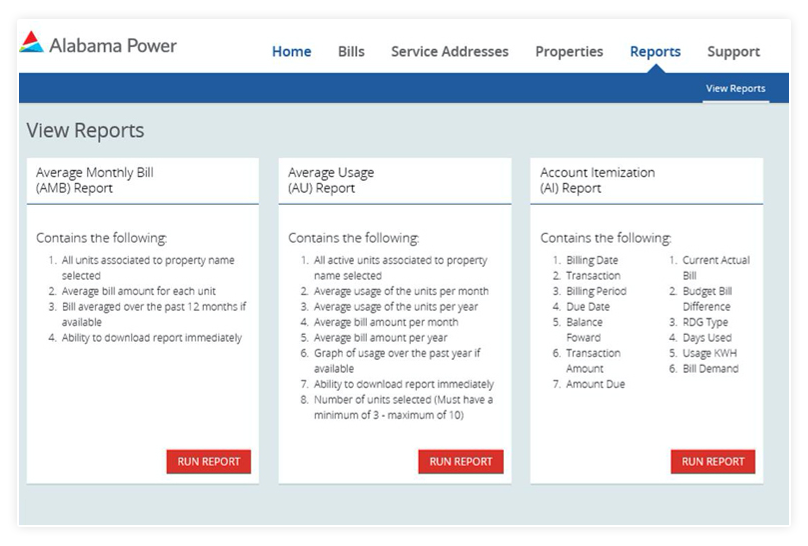
Task: Open the Bills navigation item
Action: pyautogui.click(x=351, y=52)
